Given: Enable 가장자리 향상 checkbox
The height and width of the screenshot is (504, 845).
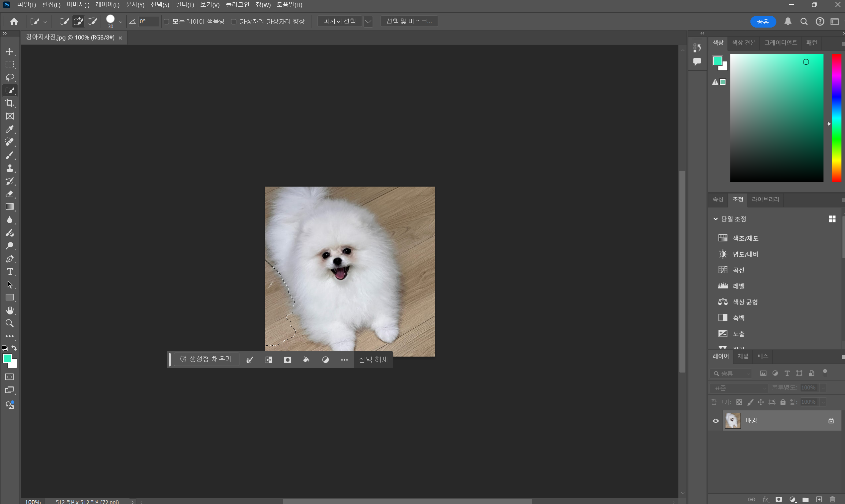Looking at the screenshot, I should [234, 22].
